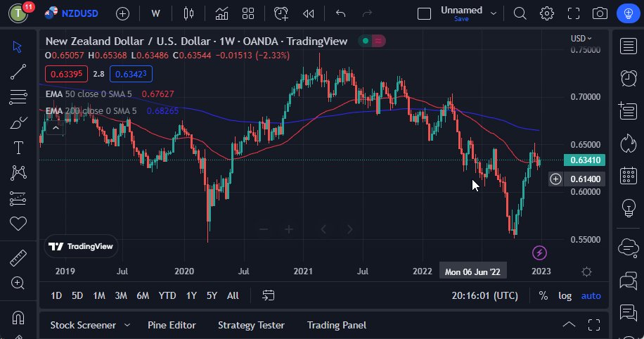Viewport: 644px width, 339px height.
Task: Open the USD currency dropdown
Action: pyautogui.click(x=581, y=38)
